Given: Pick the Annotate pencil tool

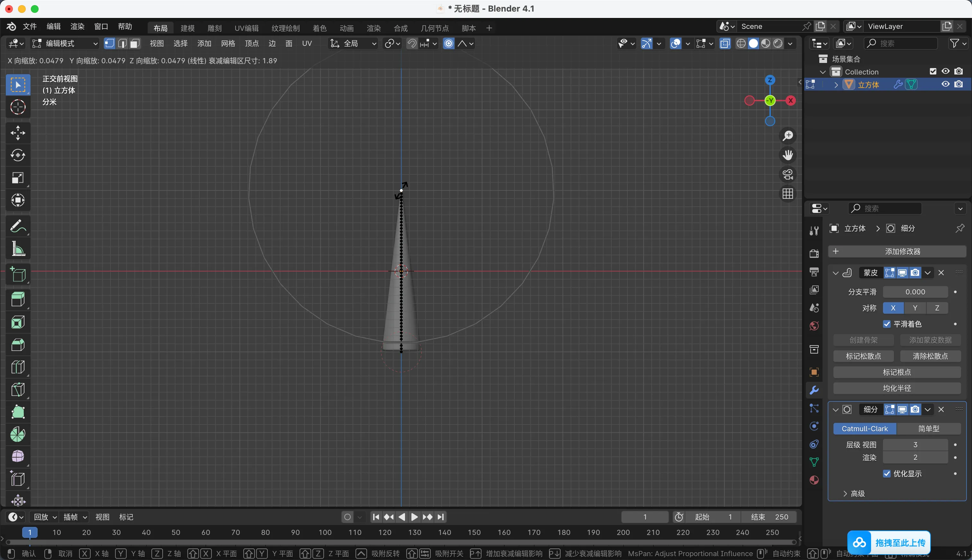Looking at the screenshot, I should click(x=18, y=226).
